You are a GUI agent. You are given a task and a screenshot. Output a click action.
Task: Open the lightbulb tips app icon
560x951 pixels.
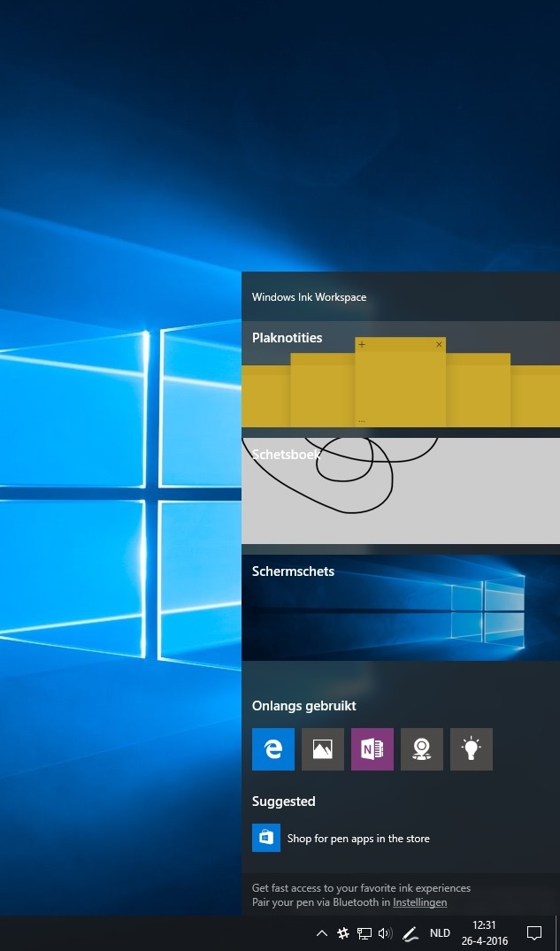472,749
